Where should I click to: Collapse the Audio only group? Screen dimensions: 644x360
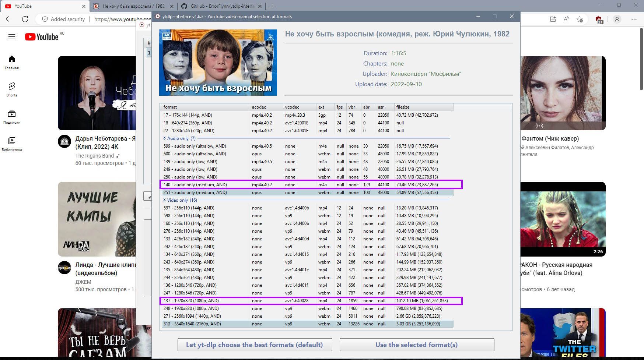click(165, 138)
